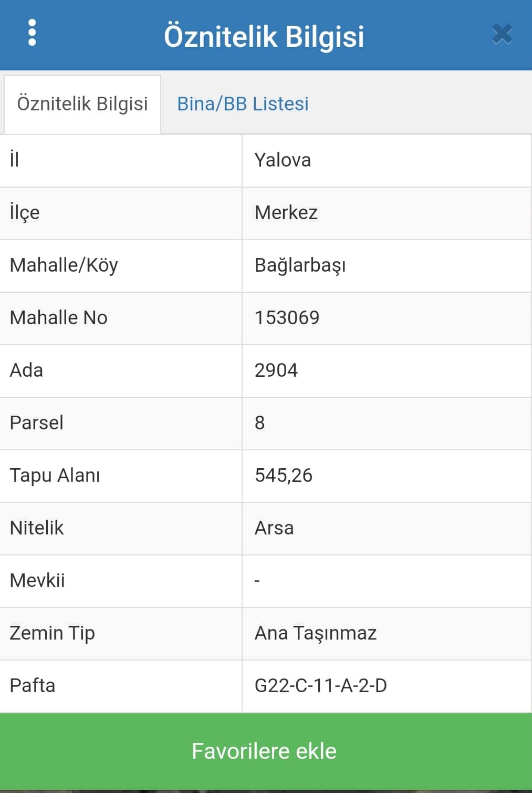The width and height of the screenshot is (532, 793).
Task: Click the Parsel value 8
Action: click(x=260, y=423)
